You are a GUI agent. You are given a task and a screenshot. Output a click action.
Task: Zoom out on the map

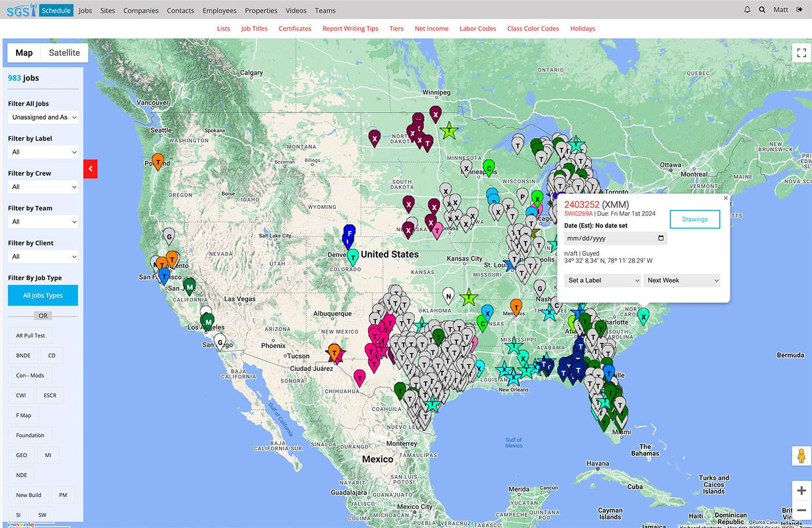(x=802, y=510)
